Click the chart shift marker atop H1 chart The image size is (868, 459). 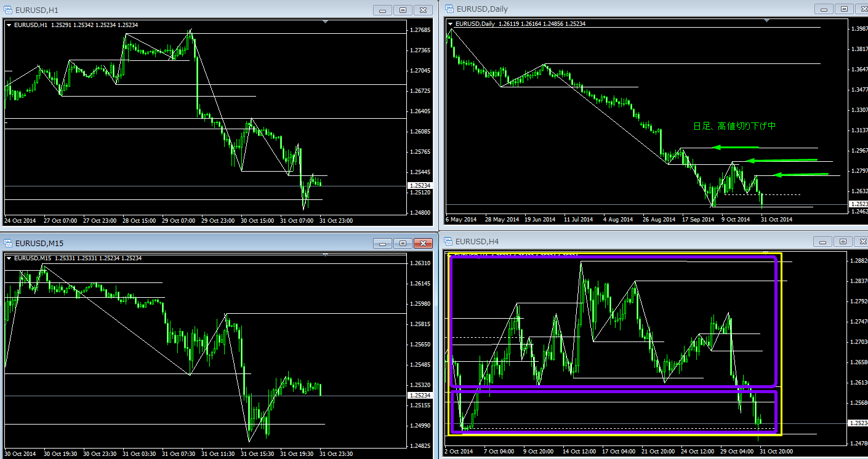pos(325,22)
